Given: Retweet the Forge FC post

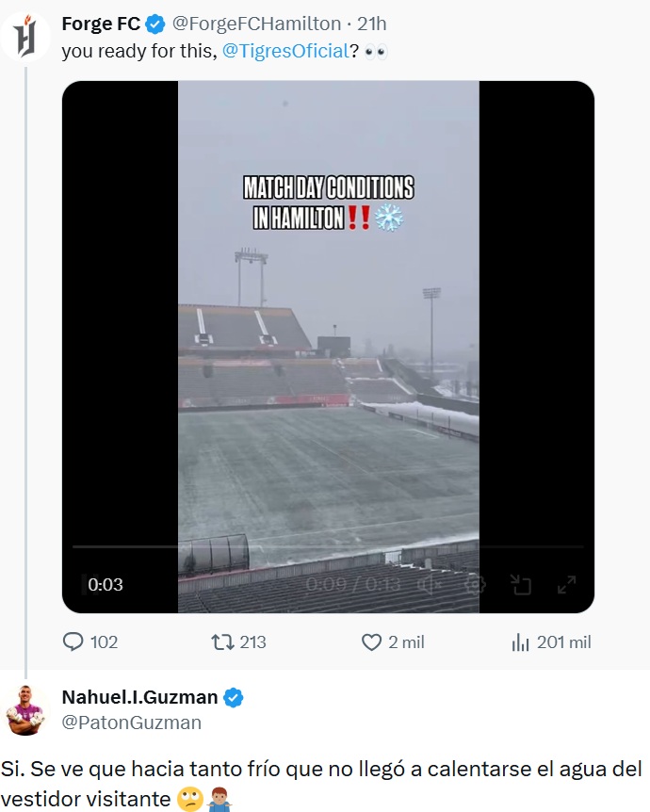Looking at the screenshot, I should [x=223, y=641].
